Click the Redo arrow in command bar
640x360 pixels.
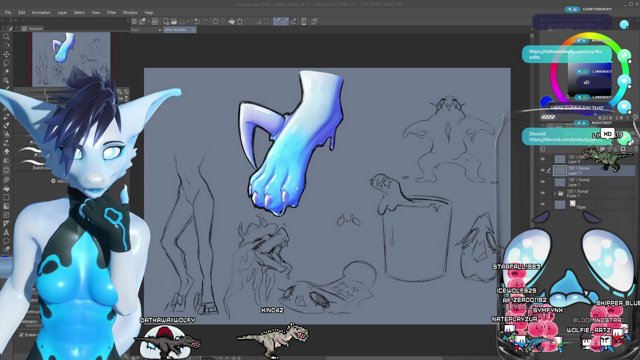[x=206, y=22]
